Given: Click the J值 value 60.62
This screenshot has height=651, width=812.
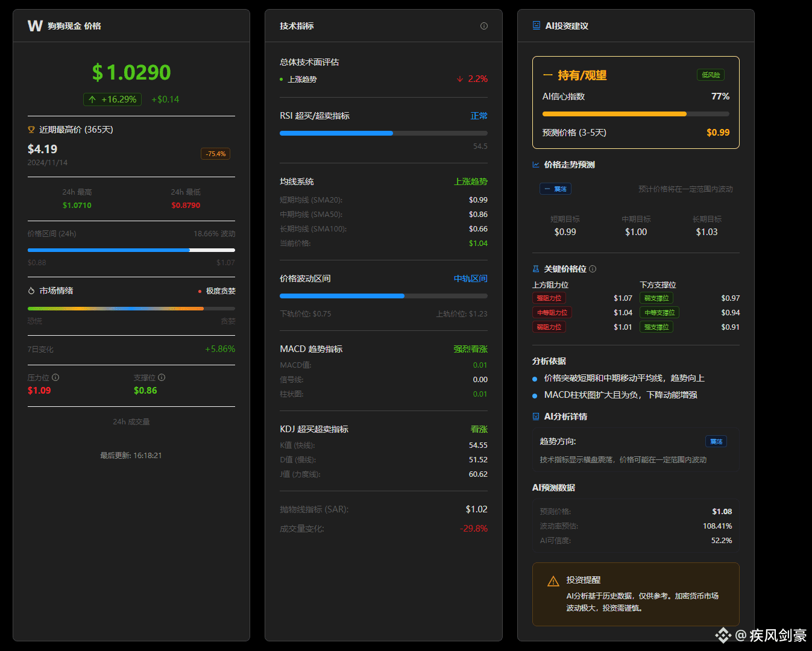Looking at the screenshot, I should (x=478, y=474).
